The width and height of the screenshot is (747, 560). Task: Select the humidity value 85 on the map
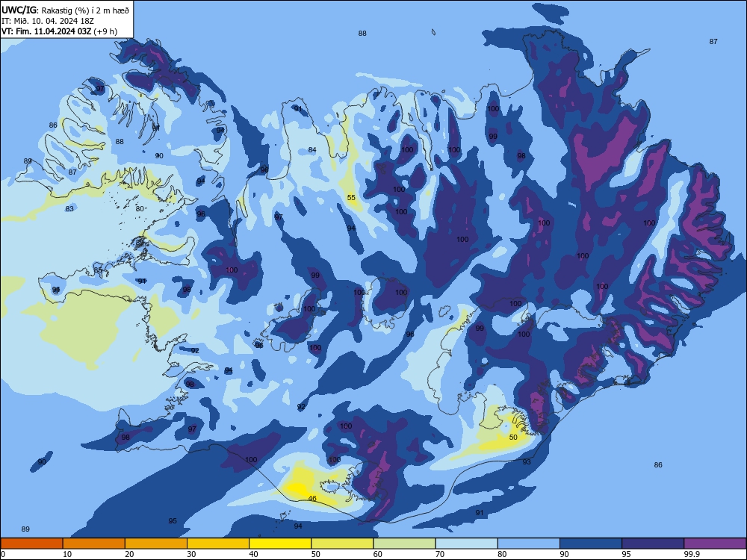(98, 270)
